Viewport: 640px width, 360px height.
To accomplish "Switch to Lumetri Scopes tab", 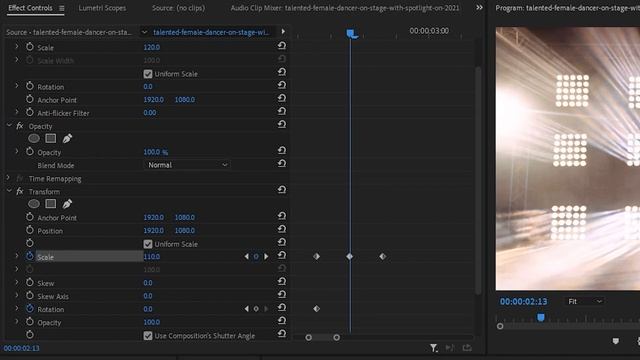I will [x=102, y=8].
